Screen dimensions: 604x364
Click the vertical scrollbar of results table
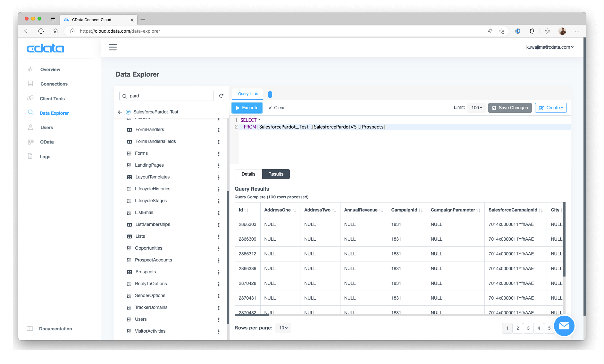tap(564, 239)
